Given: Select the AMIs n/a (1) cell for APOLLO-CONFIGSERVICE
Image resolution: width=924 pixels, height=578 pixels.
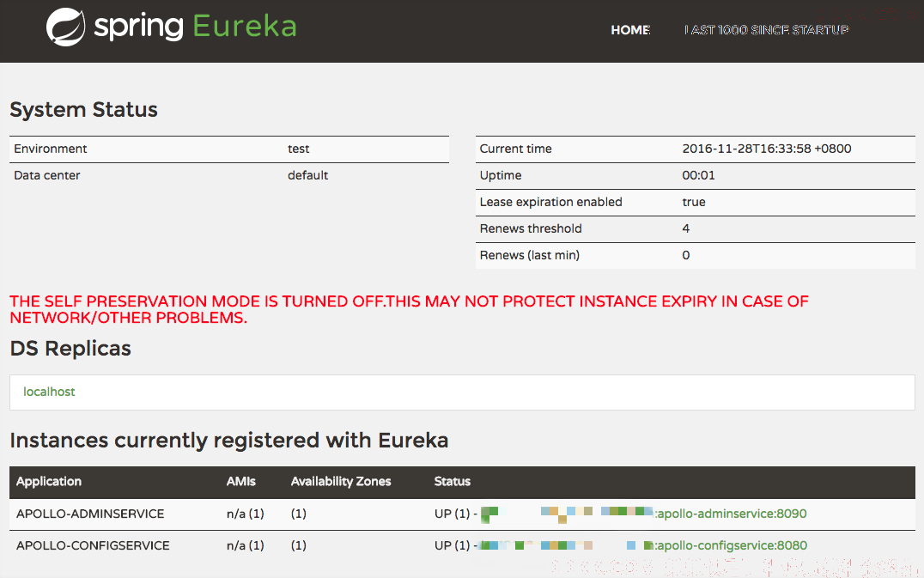Looking at the screenshot, I should 245,545.
